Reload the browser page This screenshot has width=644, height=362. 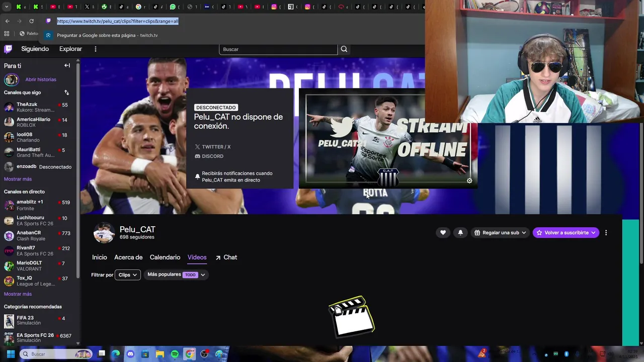(31, 21)
